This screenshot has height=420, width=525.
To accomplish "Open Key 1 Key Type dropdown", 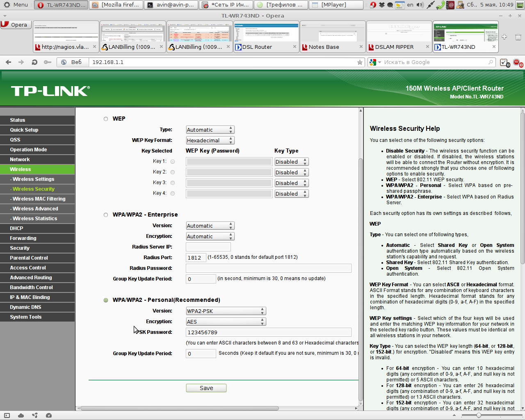I will [291, 162].
